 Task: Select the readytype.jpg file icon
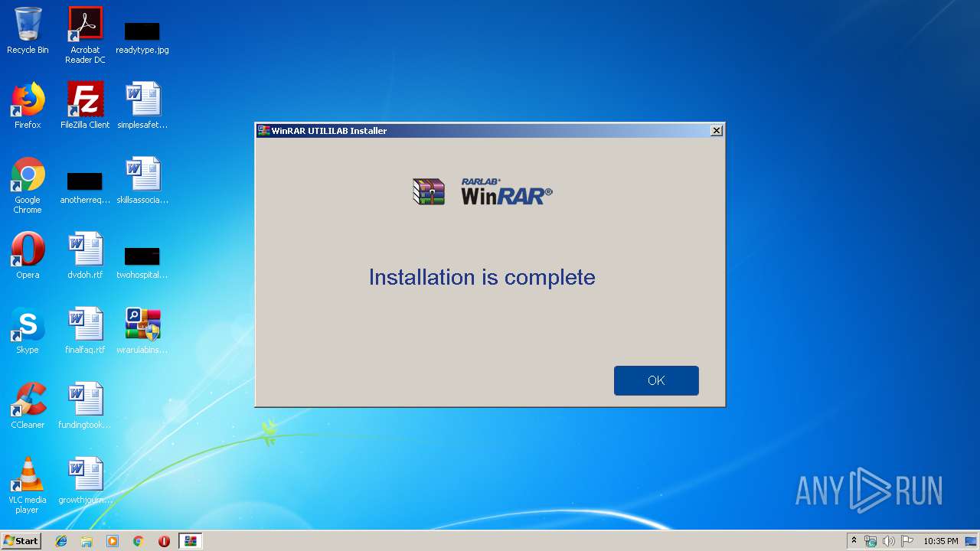point(142,38)
